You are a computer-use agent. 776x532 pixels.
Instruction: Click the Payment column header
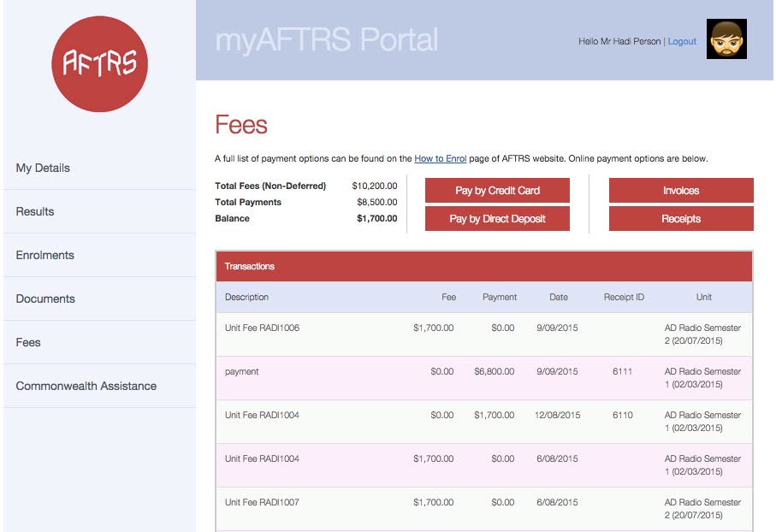500,297
